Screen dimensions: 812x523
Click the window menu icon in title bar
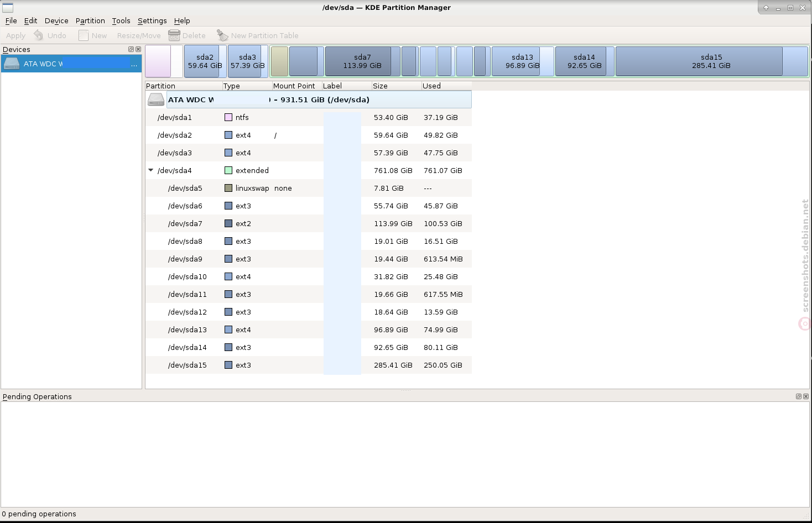(8, 7)
